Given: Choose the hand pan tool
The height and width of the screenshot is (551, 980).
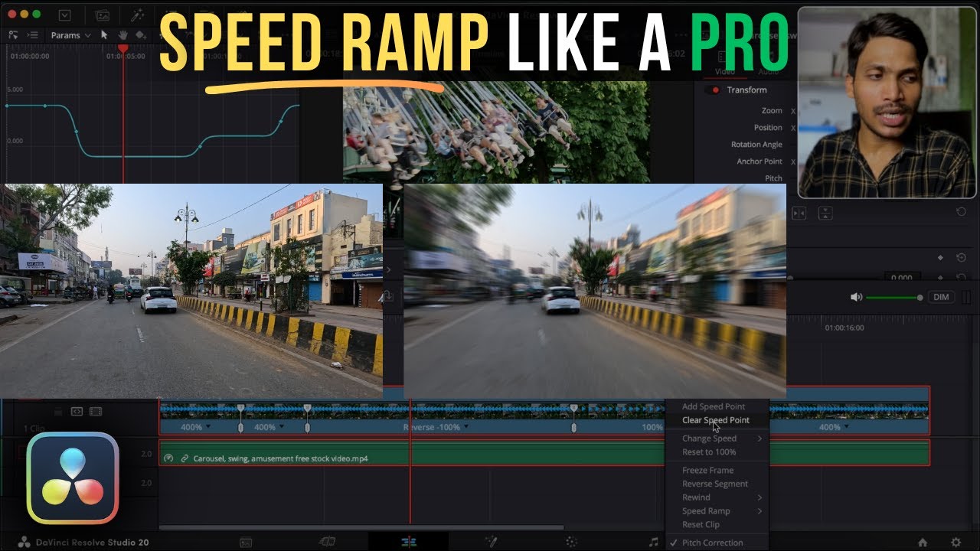Looking at the screenshot, I should (122, 35).
